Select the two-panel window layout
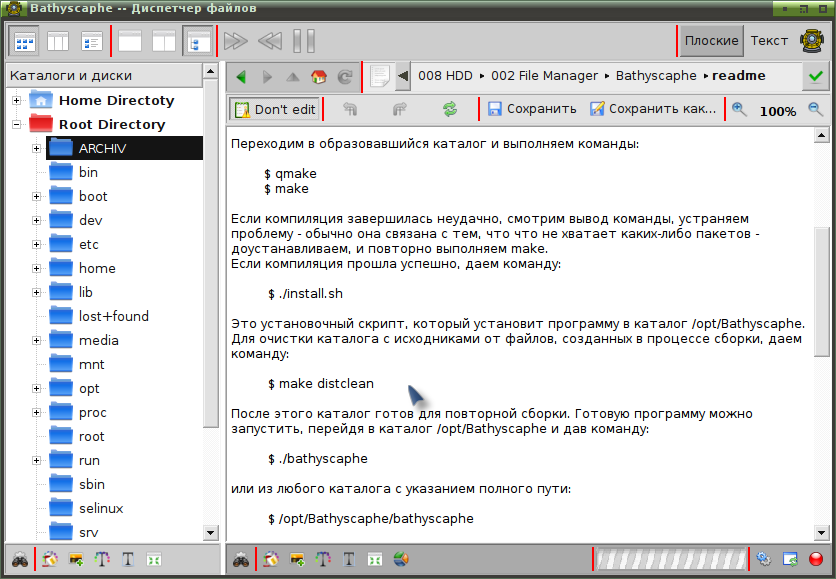Image resolution: width=836 pixels, height=579 pixels. [x=164, y=41]
